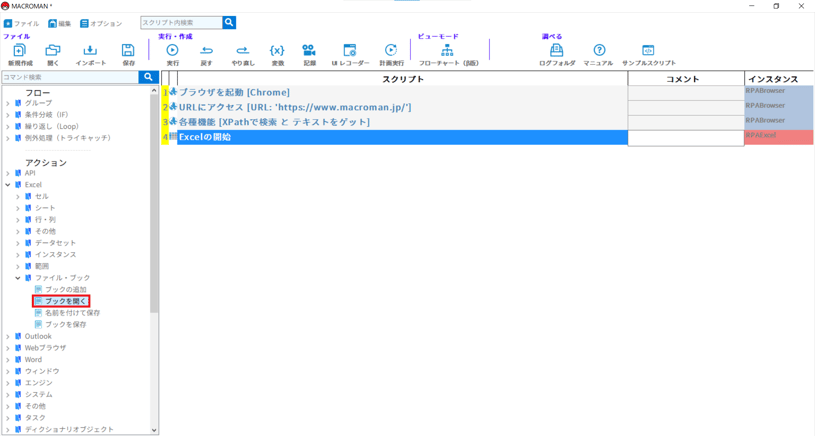This screenshot has width=815, height=436.
Task: Open the ログフォルダ (log folder)
Action: (x=557, y=52)
